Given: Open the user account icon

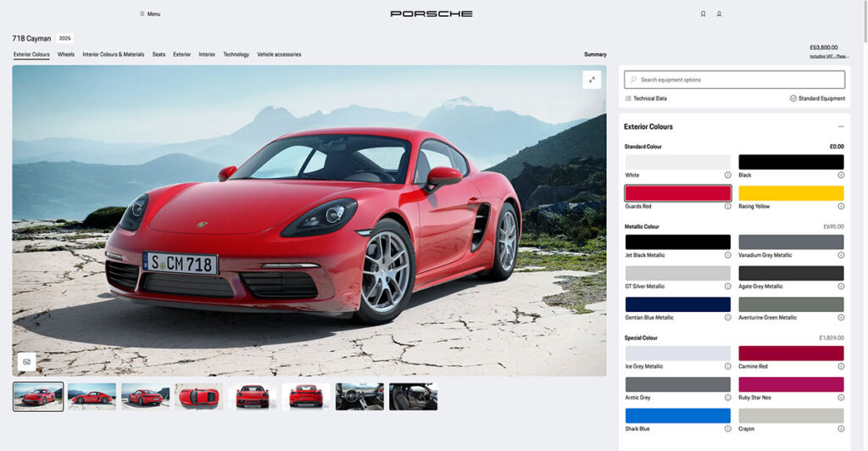Looking at the screenshot, I should click(719, 14).
